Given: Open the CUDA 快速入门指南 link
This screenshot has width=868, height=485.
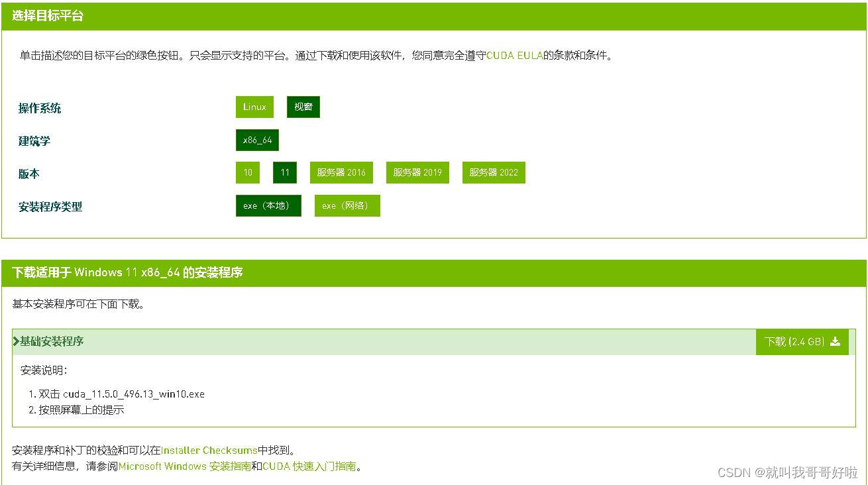Looking at the screenshot, I should point(309,466).
